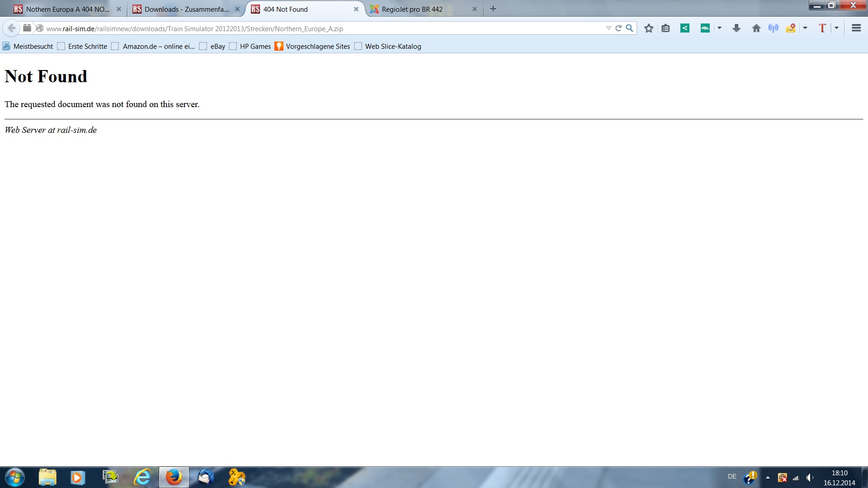Open a new tab with plus button

(x=493, y=9)
